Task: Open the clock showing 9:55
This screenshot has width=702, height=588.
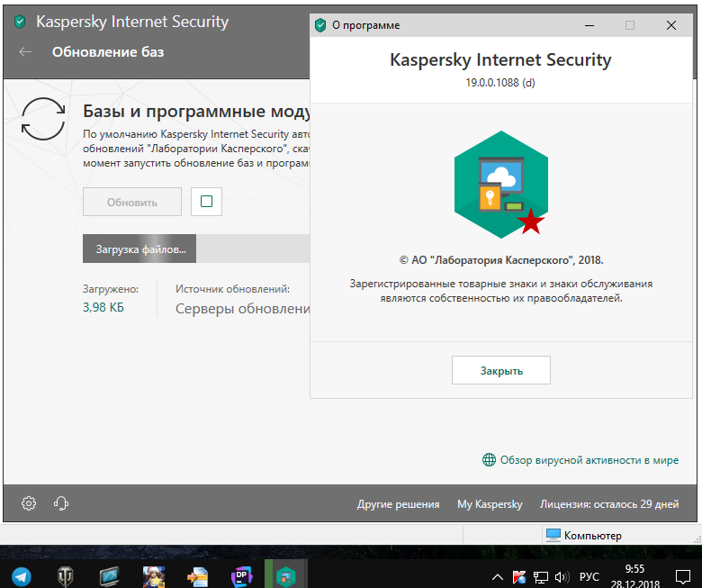Action: tap(634, 576)
